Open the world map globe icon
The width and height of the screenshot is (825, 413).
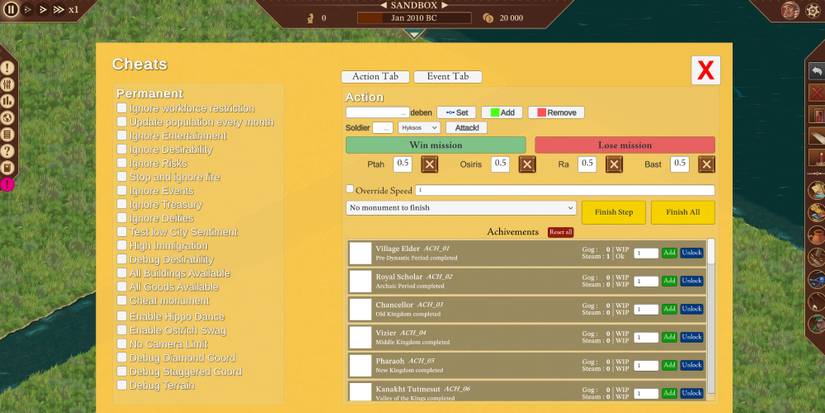(x=7, y=118)
